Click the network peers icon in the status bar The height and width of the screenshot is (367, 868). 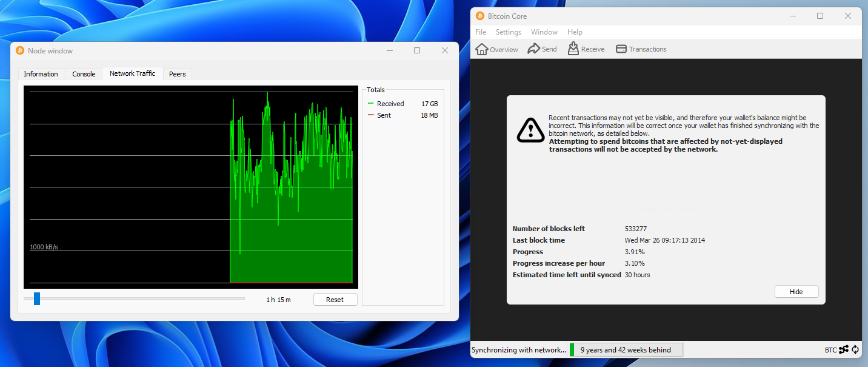[844, 349]
